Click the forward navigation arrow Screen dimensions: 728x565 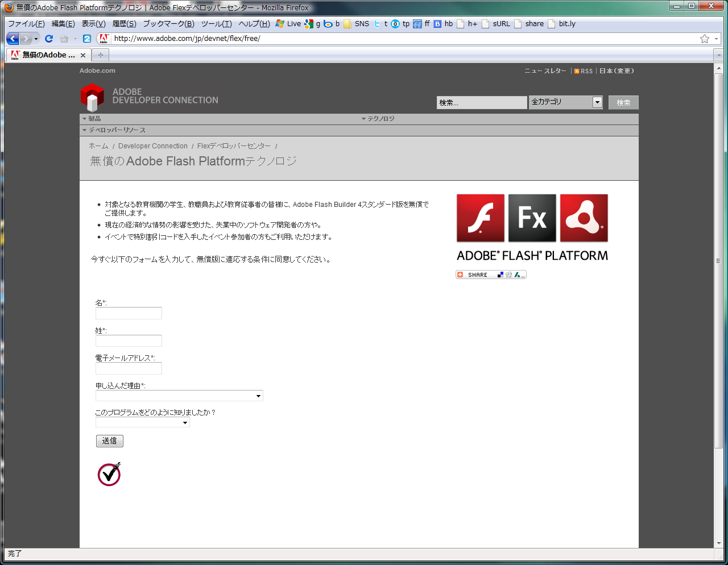pos(26,39)
